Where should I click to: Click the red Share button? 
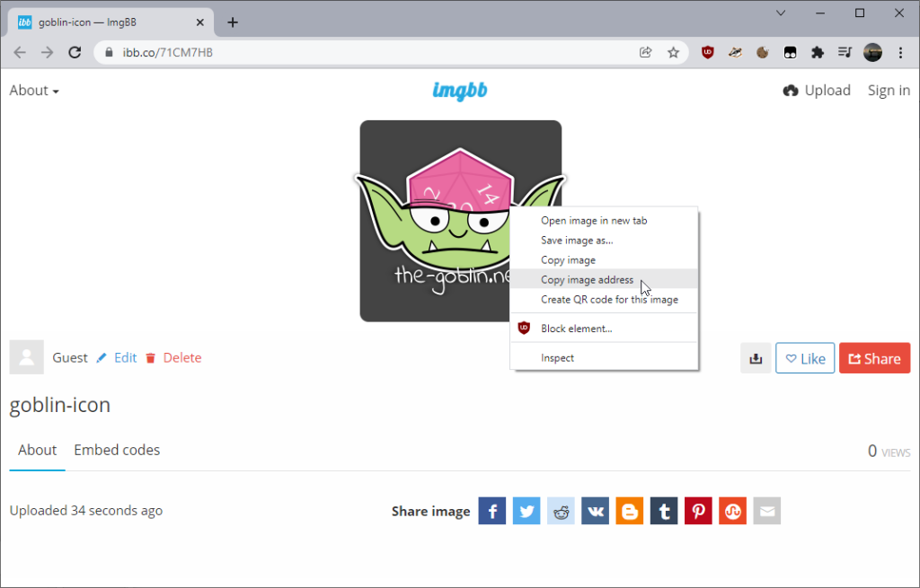[x=875, y=358]
